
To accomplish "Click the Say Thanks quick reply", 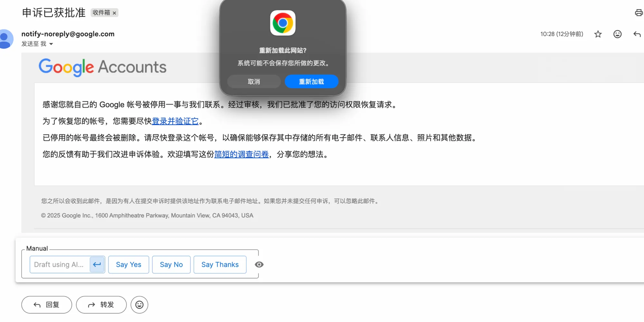I will pos(220,265).
